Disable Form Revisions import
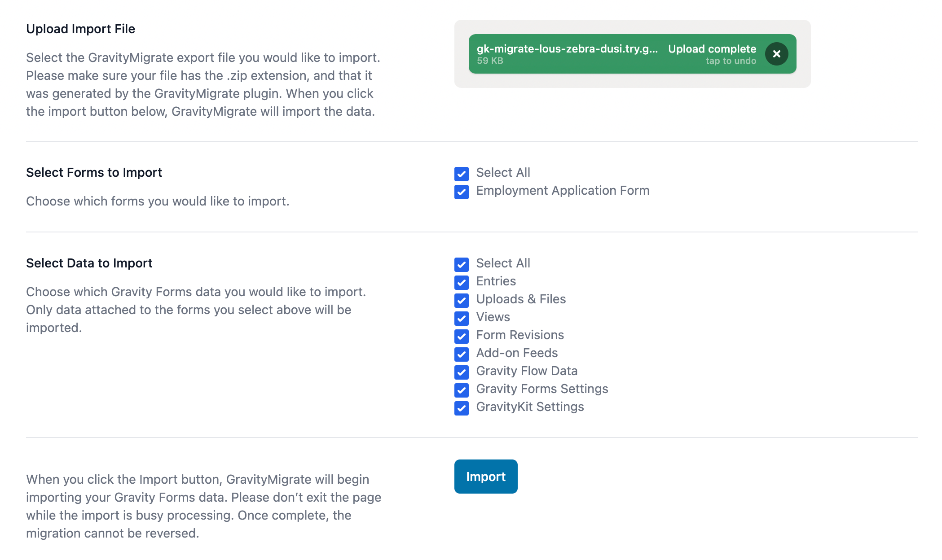The height and width of the screenshot is (560, 942). (461, 336)
